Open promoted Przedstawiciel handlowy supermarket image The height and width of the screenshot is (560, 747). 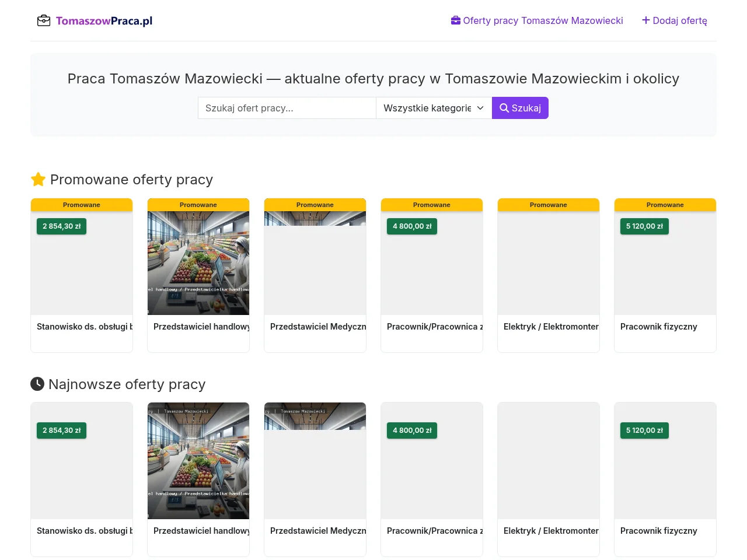point(198,263)
